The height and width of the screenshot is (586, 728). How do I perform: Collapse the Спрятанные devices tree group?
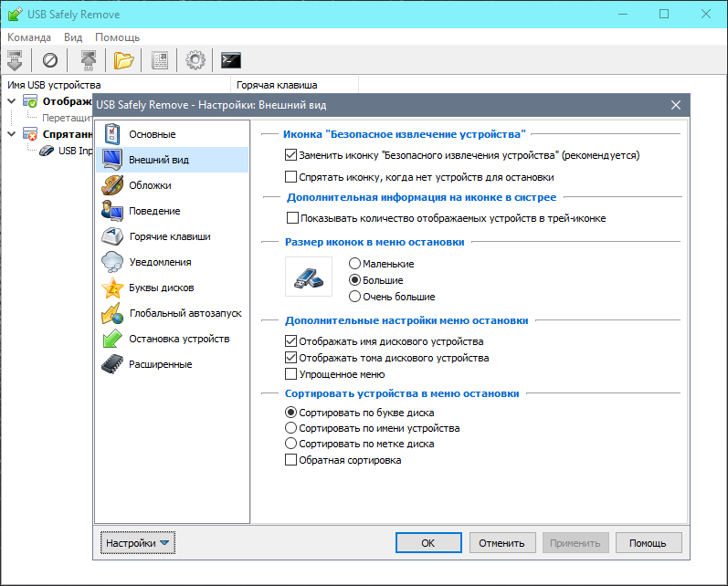click(11, 133)
